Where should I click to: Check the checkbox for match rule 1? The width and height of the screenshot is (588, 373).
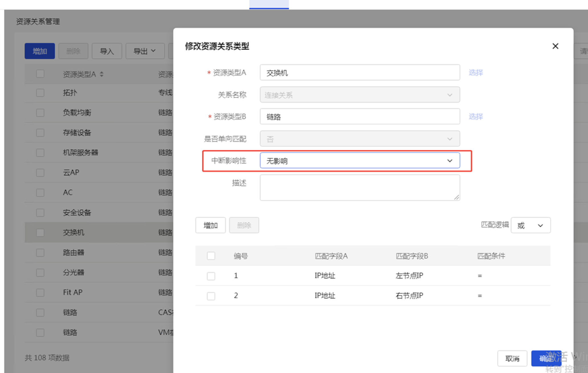pyautogui.click(x=211, y=276)
